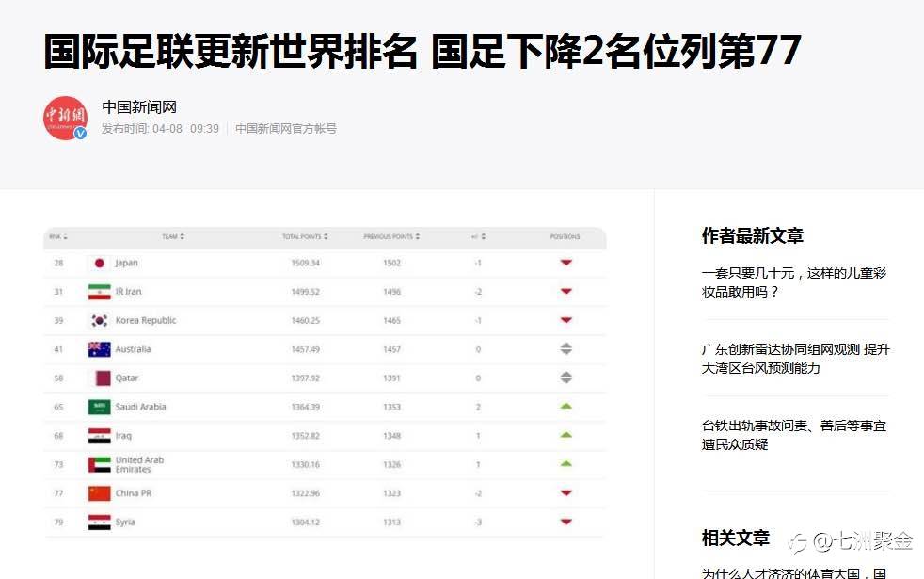This screenshot has width=924, height=579.
Task: Click grey unchanged indicator in Australia row
Action: (566, 348)
